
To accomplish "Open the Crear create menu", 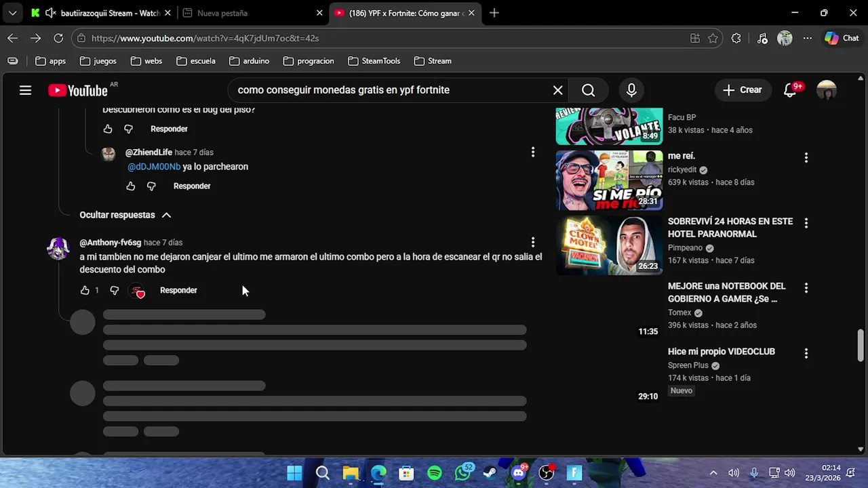I will [742, 90].
